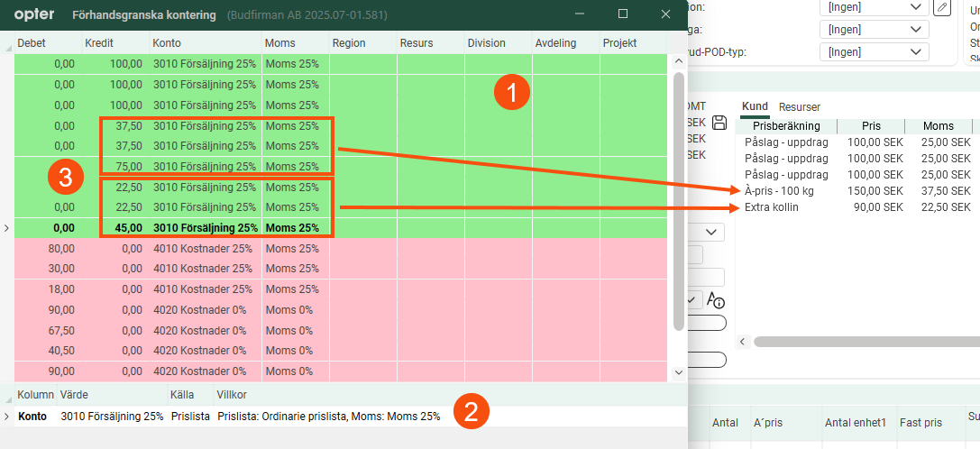Viewport: 980px width, 449px height.
Task: Click the text info icon with letter A
Action: tap(717, 300)
